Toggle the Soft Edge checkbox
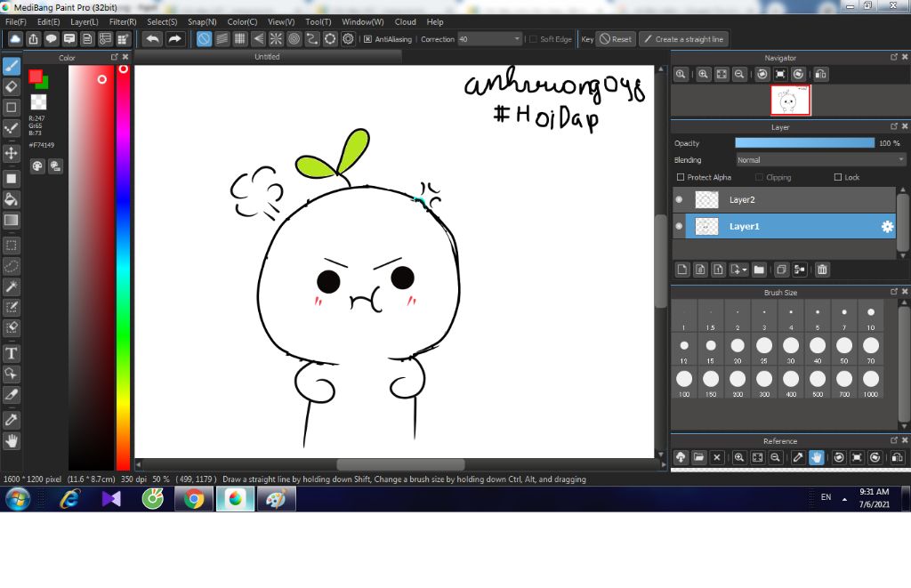The width and height of the screenshot is (911, 588). click(x=534, y=39)
